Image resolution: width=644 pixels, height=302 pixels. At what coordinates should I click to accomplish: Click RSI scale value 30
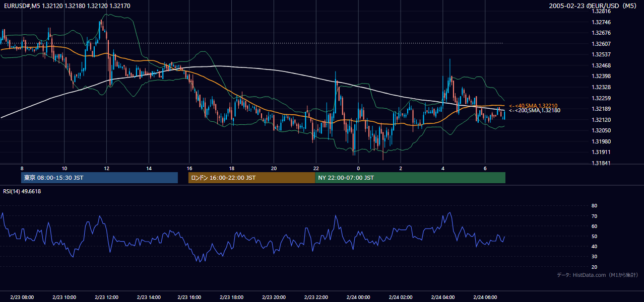[594, 257]
